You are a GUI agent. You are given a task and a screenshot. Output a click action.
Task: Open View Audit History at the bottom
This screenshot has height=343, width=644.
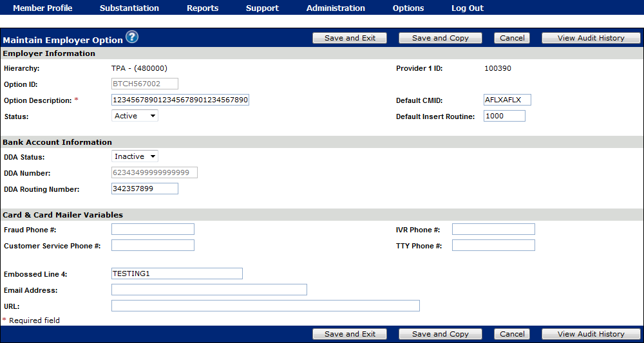[x=591, y=334]
